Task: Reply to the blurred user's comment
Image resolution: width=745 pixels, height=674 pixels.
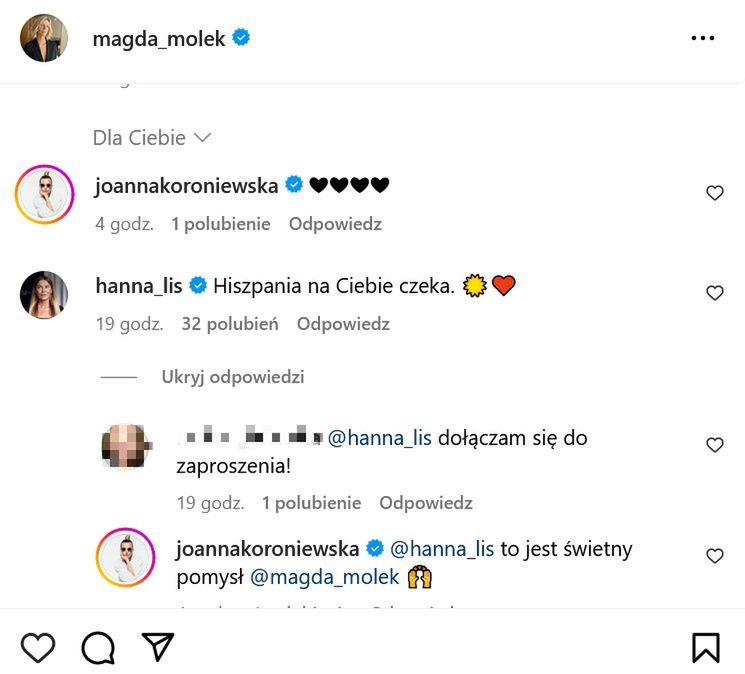Action: click(x=426, y=503)
